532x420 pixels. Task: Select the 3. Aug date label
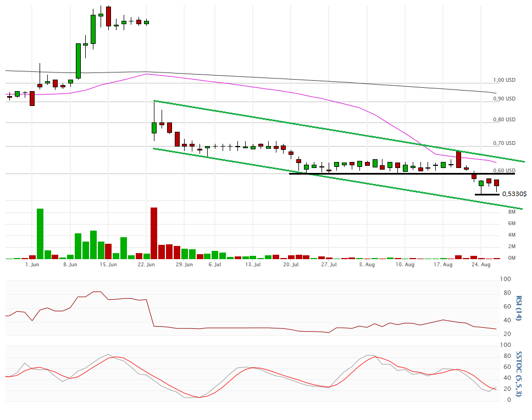367,264
